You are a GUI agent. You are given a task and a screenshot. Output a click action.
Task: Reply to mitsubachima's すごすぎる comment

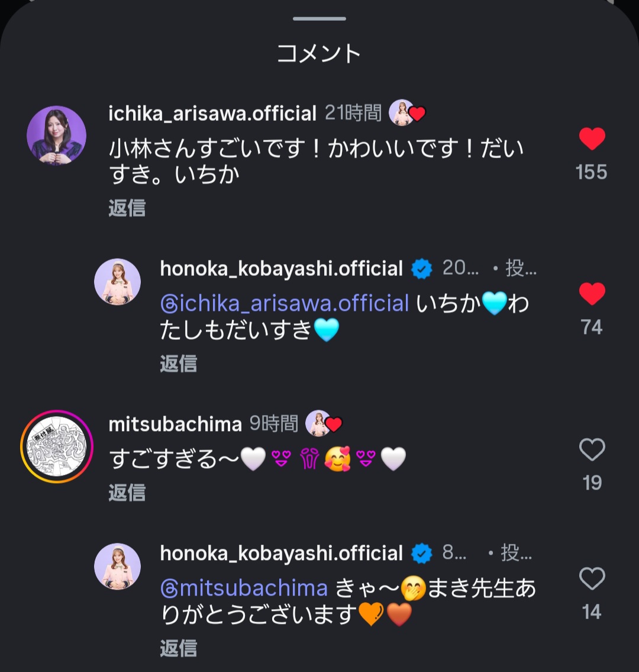coord(127,493)
